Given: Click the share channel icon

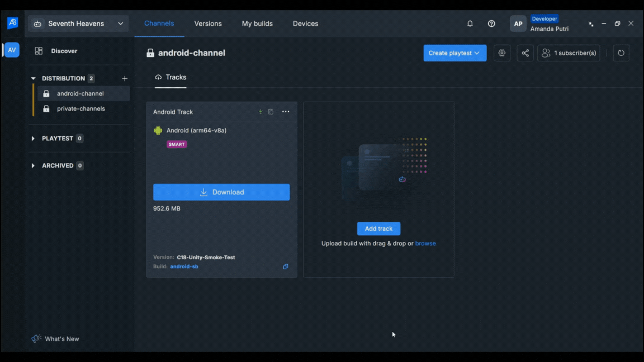Looking at the screenshot, I should (525, 53).
